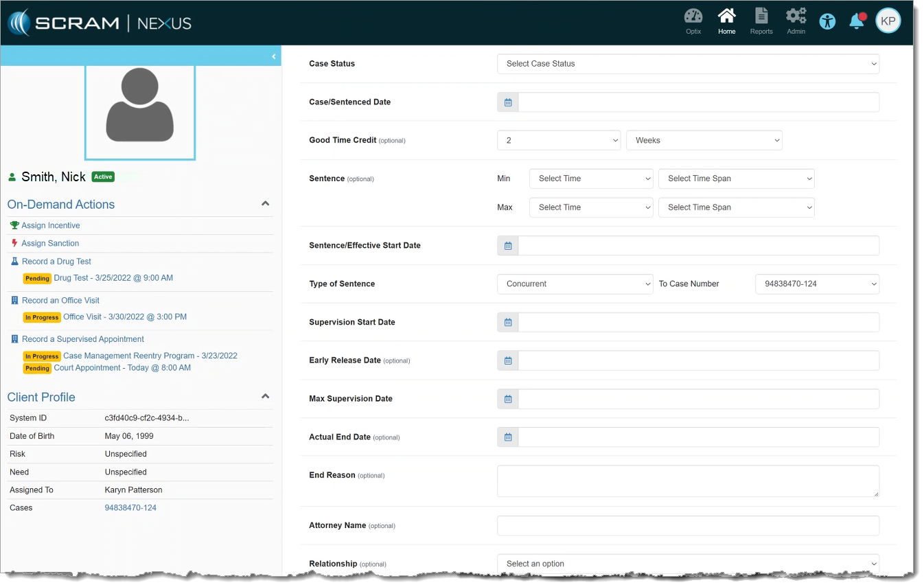Open the Type of Sentence dropdown
Screen dimensions: 924x587
575,284
